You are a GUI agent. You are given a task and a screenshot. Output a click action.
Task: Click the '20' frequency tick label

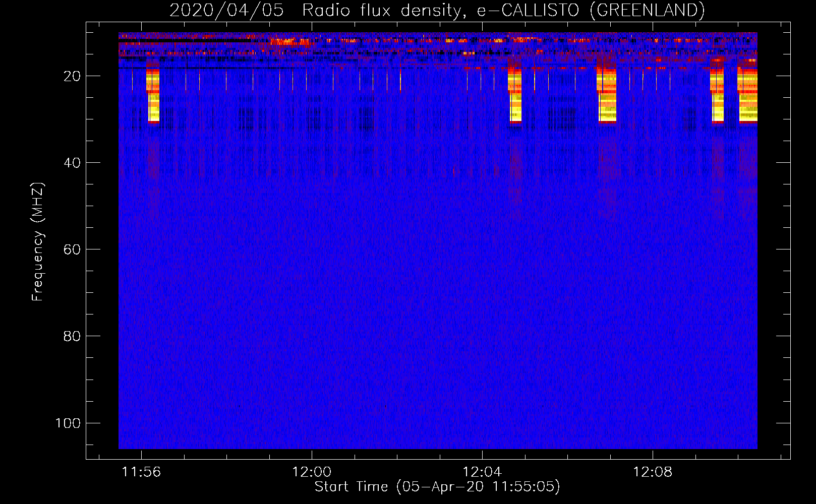(x=72, y=76)
